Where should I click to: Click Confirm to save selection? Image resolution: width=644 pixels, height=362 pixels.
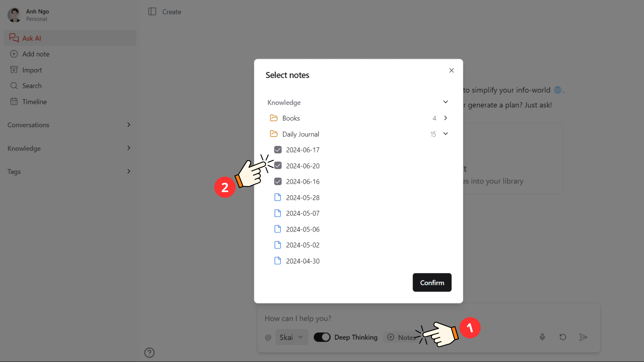coord(432,283)
